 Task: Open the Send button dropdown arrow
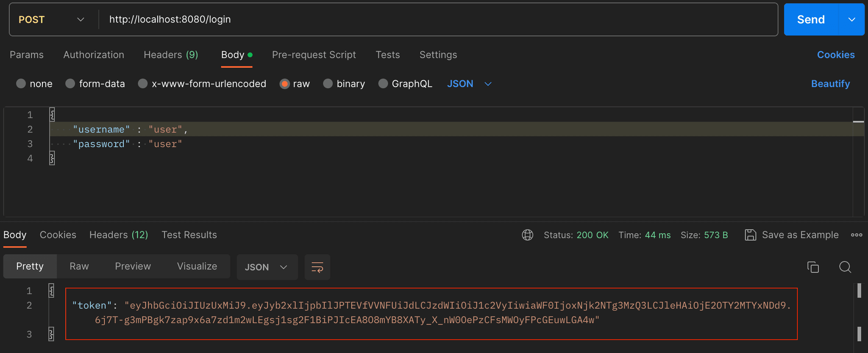pyautogui.click(x=851, y=19)
